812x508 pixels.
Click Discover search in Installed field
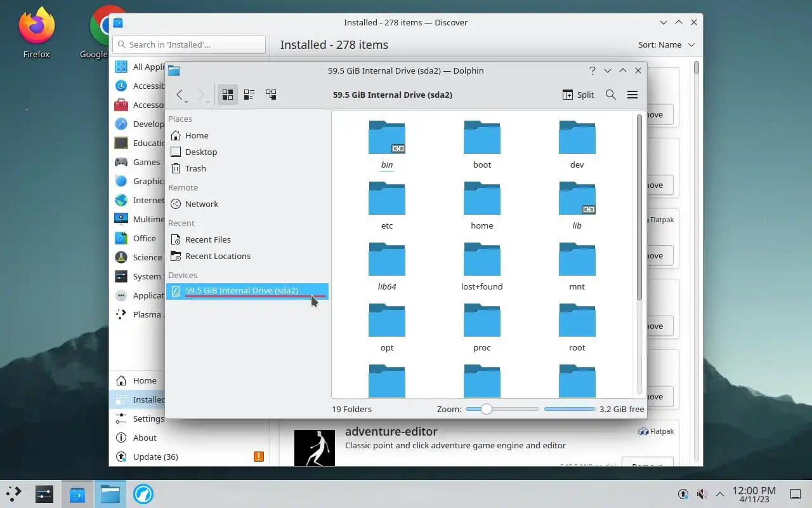click(x=189, y=44)
